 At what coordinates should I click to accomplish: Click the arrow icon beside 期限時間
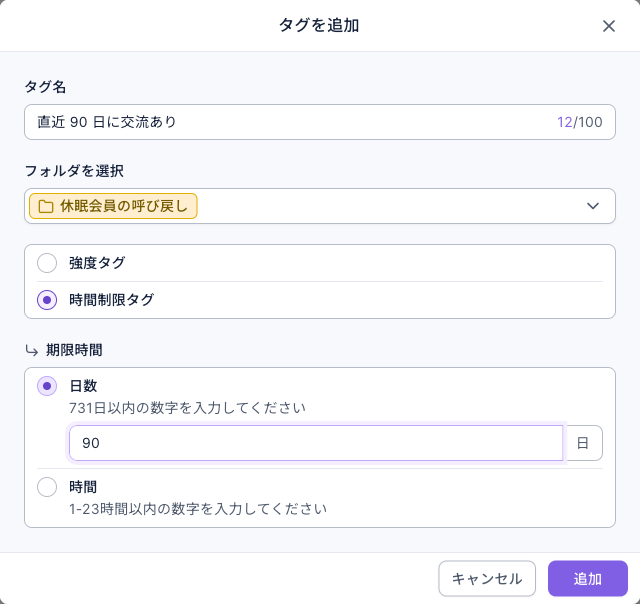31,350
